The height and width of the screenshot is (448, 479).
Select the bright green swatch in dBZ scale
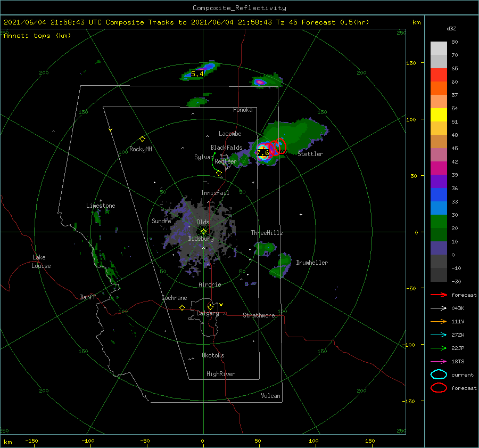439,221
